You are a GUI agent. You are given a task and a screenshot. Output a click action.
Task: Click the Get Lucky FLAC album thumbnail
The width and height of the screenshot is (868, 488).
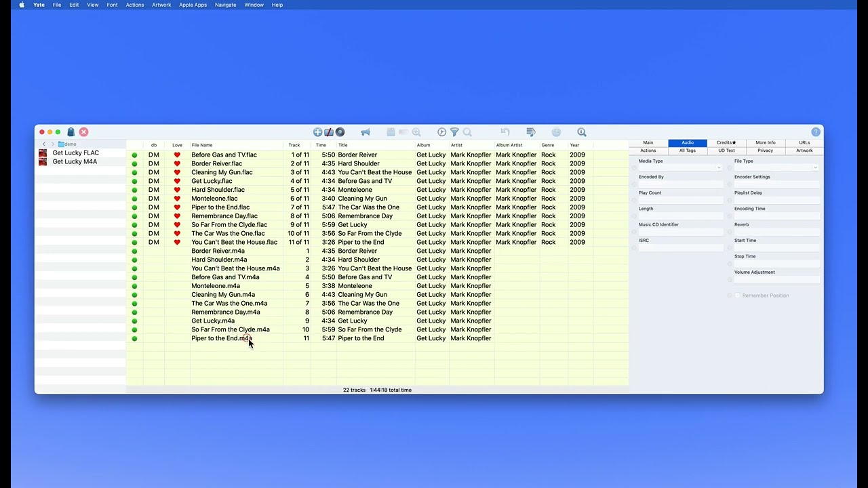pyautogui.click(x=43, y=153)
